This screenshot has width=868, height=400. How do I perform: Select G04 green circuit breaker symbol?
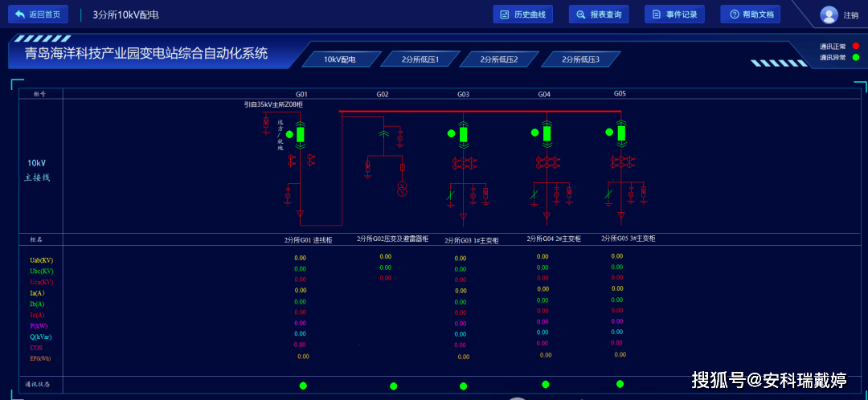coord(547,133)
